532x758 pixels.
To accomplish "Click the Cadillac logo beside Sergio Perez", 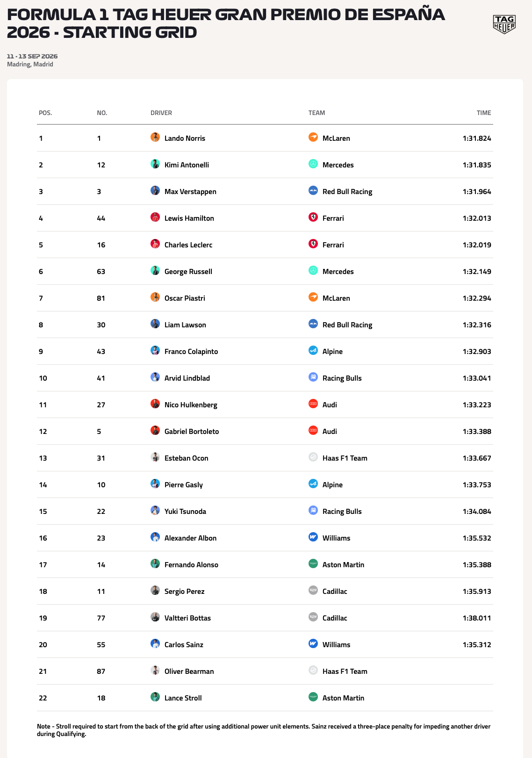I will pyautogui.click(x=313, y=591).
